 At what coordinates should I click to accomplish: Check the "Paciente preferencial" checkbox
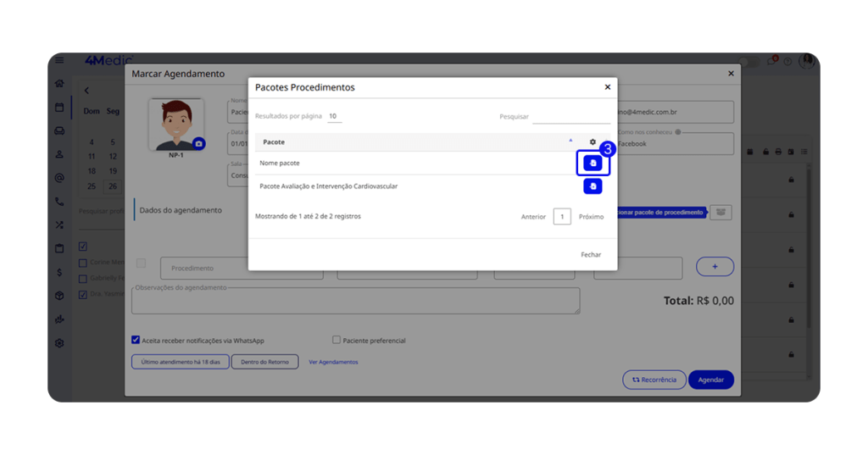point(337,341)
